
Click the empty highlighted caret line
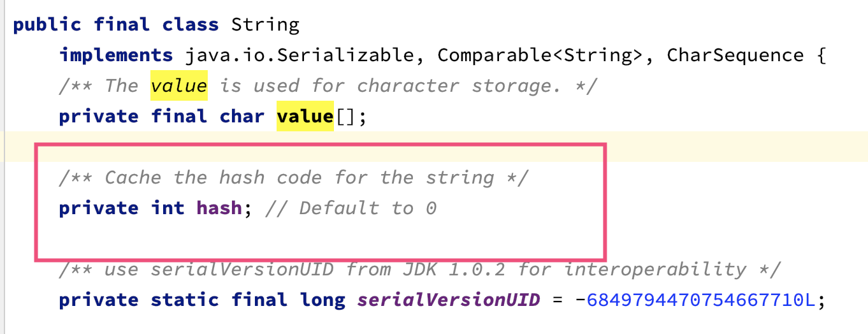click(x=434, y=147)
